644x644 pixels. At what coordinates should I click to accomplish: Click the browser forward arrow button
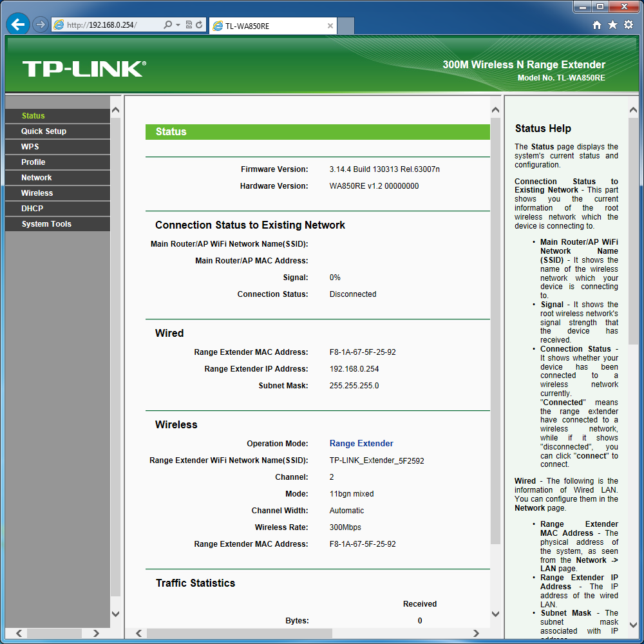(40, 24)
